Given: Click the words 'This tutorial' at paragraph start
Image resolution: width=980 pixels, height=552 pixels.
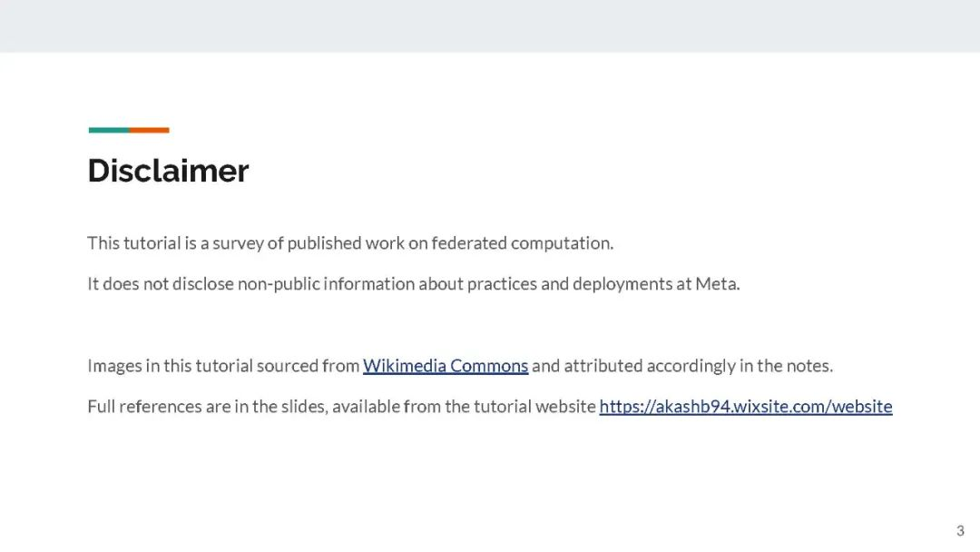Looking at the screenshot, I should click(x=133, y=243).
